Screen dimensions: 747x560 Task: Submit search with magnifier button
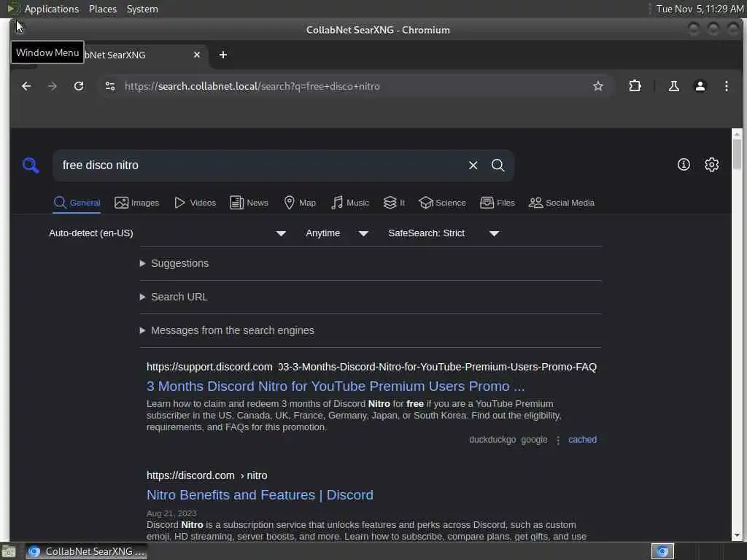pyautogui.click(x=498, y=166)
